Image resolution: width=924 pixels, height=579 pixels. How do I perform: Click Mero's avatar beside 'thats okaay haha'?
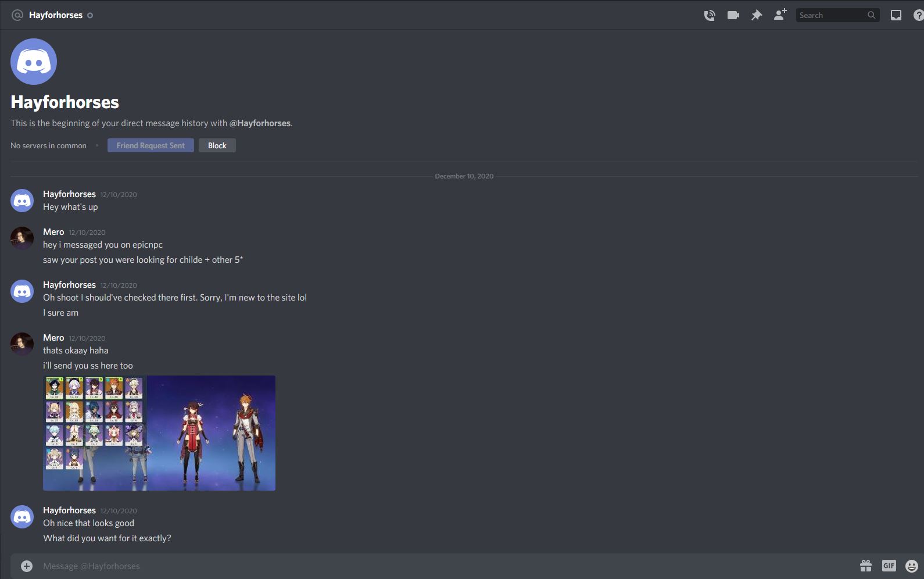[22, 344]
